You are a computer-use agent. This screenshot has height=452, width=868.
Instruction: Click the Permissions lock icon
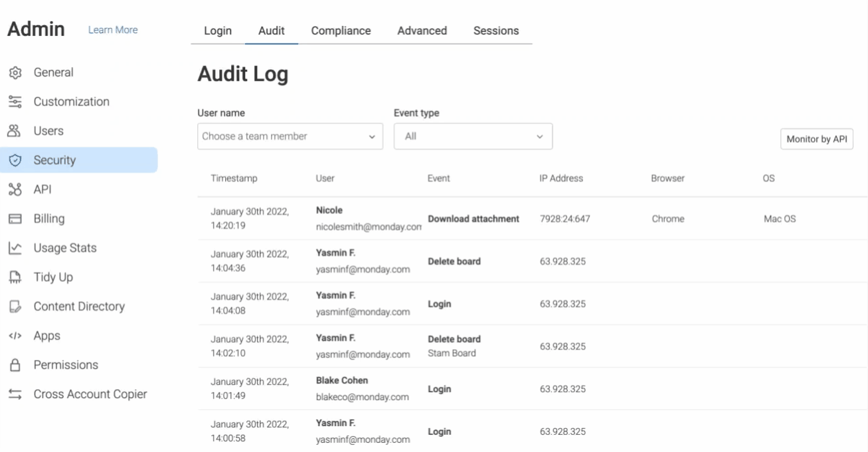coord(15,364)
